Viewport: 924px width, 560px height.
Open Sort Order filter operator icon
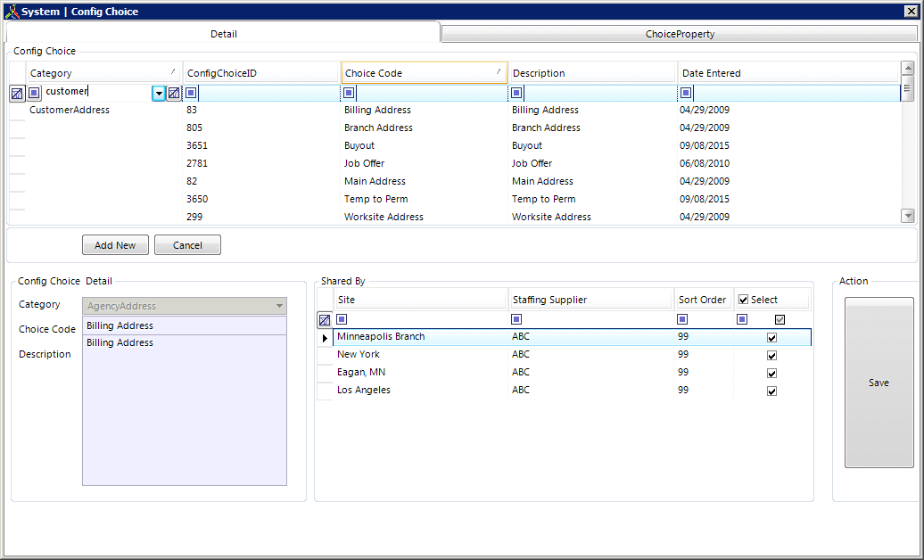coord(682,319)
